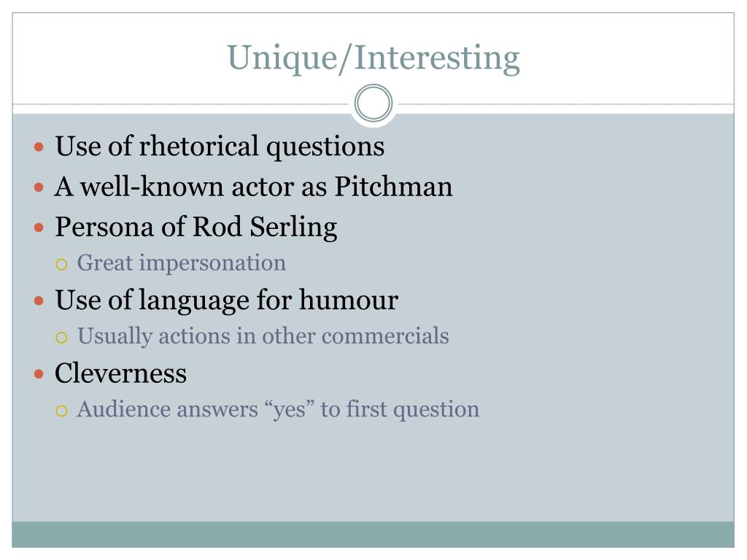
Task: Select the Cleverness bullet text
Action: (120, 373)
